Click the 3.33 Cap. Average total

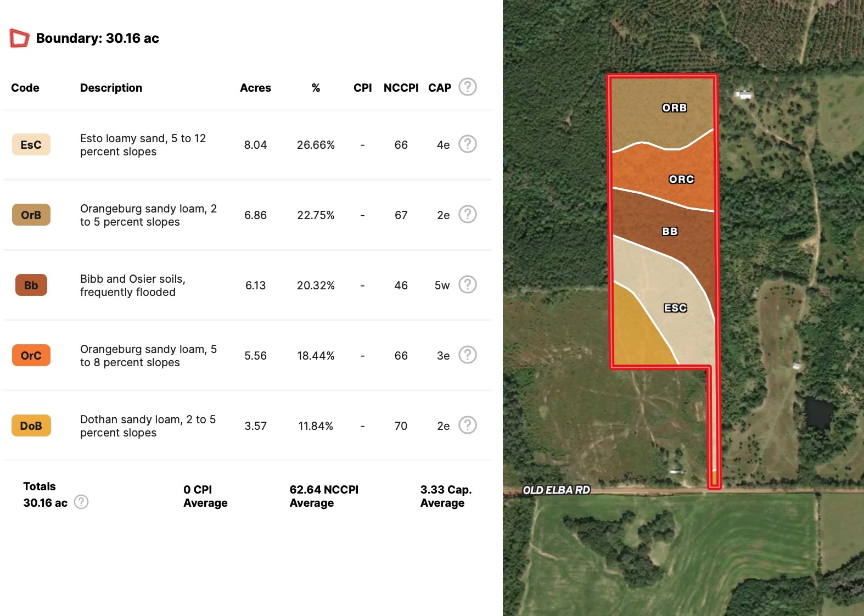click(x=446, y=496)
